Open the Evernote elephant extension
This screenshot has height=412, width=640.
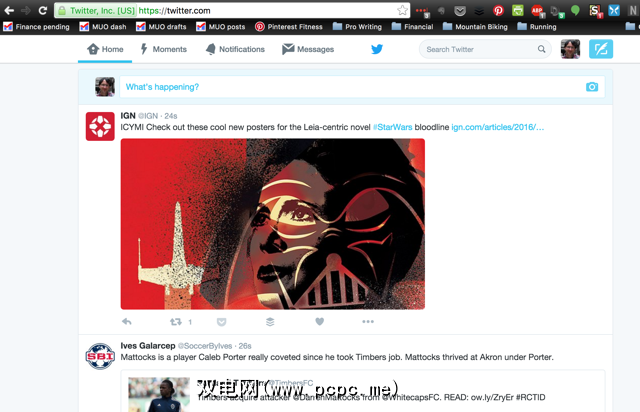click(x=441, y=11)
